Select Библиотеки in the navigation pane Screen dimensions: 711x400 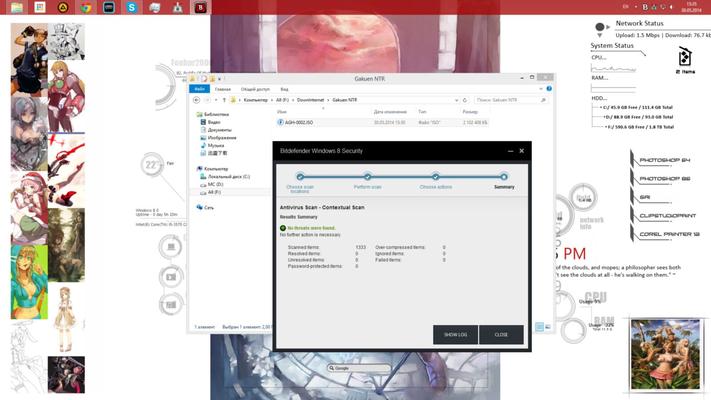(x=216, y=114)
